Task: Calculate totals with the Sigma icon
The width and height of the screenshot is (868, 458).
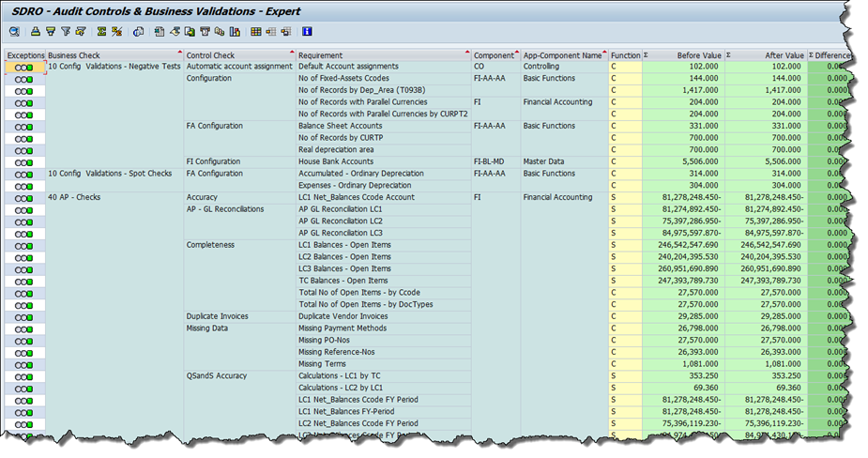Action: (x=101, y=32)
